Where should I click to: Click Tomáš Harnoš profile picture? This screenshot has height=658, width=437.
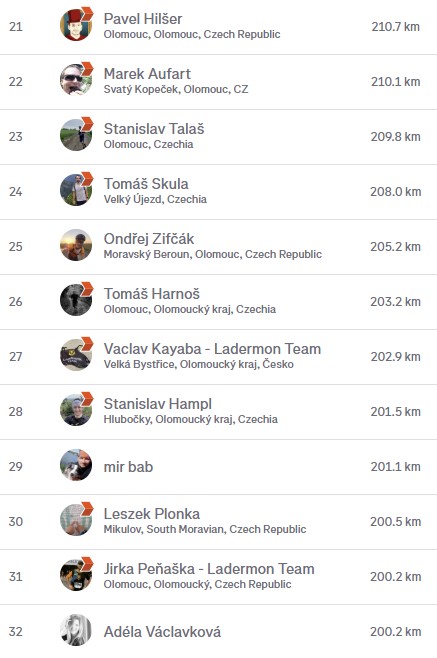pos(76,300)
